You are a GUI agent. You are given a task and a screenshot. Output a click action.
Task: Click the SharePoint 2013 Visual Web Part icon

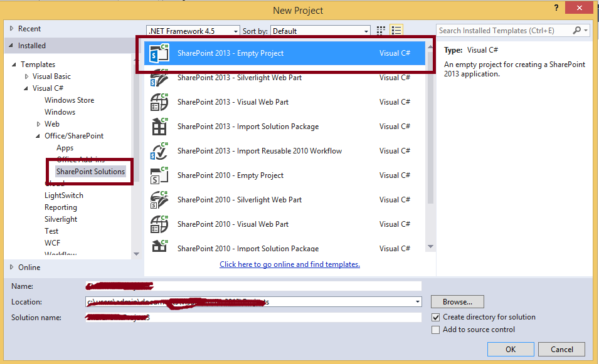pos(159,102)
